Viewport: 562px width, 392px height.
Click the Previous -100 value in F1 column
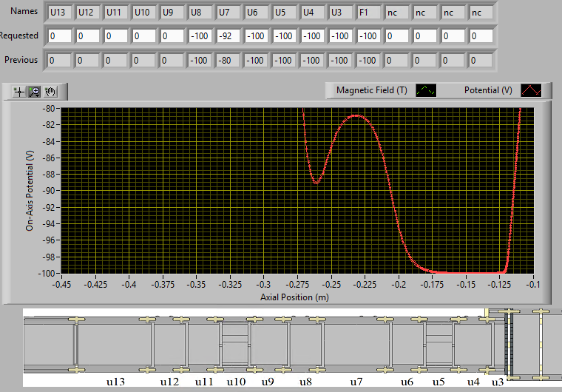pyautogui.click(x=368, y=60)
